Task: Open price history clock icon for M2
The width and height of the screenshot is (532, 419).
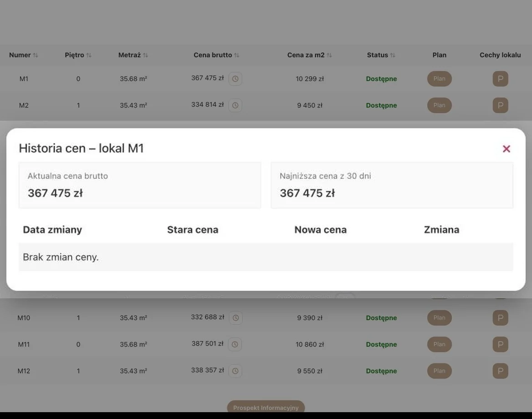Action: [x=235, y=105]
